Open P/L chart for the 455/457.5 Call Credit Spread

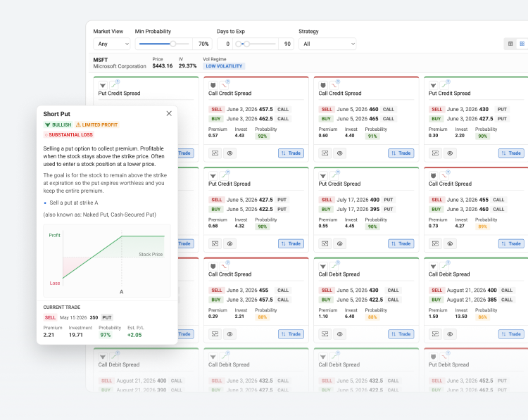pyautogui.click(x=215, y=334)
